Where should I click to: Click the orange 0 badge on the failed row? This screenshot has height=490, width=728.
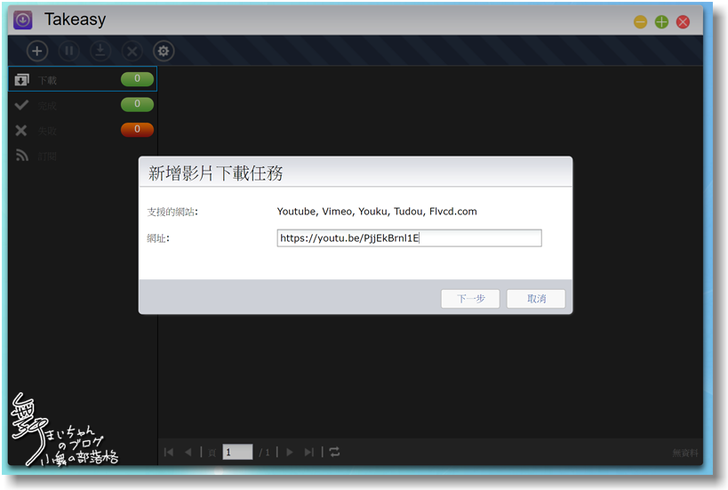[137, 129]
